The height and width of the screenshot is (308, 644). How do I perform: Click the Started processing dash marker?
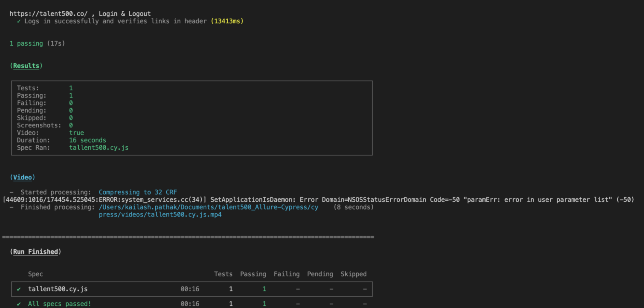[x=11, y=192]
